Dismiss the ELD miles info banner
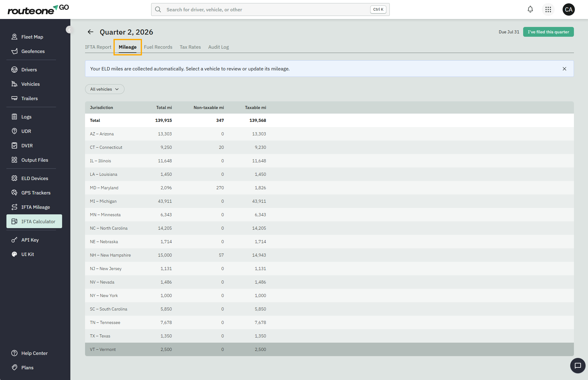The width and height of the screenshot is (588, 380). pos(564,69)
